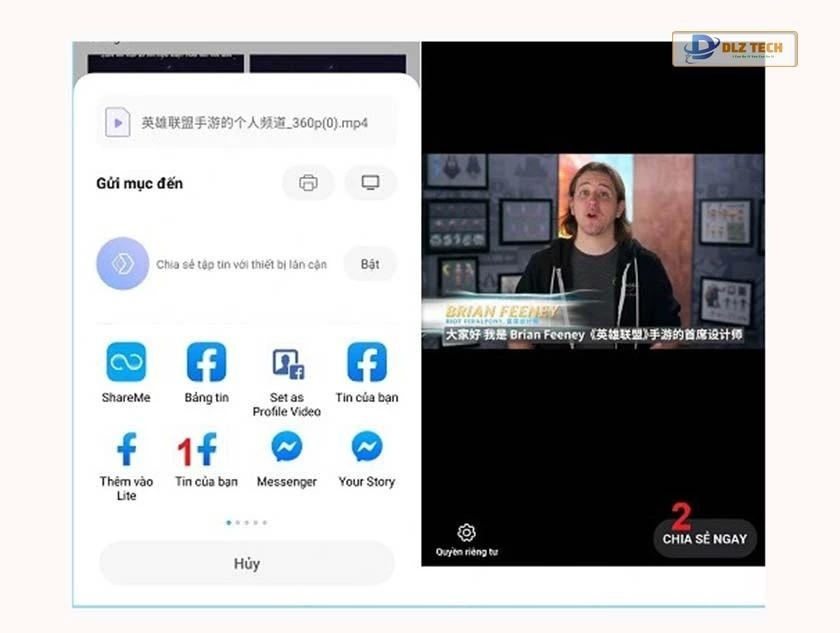The width and height of the screenshot is (840, 633).
Task: Tap CHIA SẺ NGAY to share
Action: pos(705,538)
